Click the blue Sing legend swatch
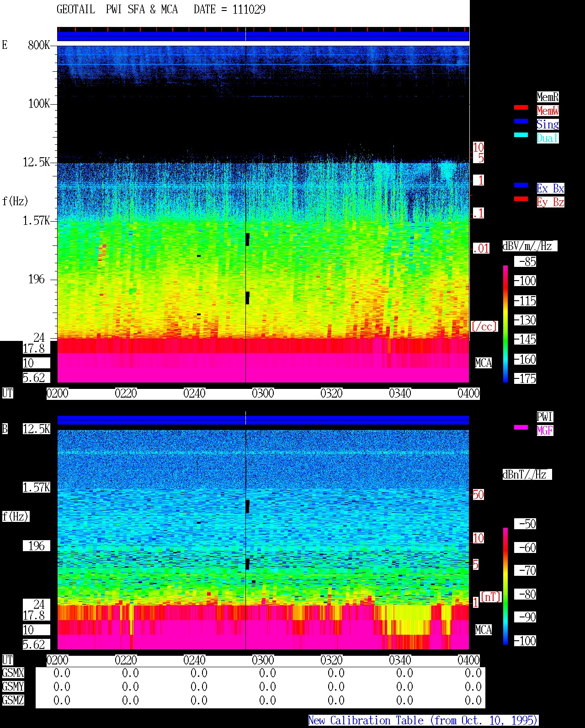The width and height of the screenshot is (585, 728). (521, 121)
